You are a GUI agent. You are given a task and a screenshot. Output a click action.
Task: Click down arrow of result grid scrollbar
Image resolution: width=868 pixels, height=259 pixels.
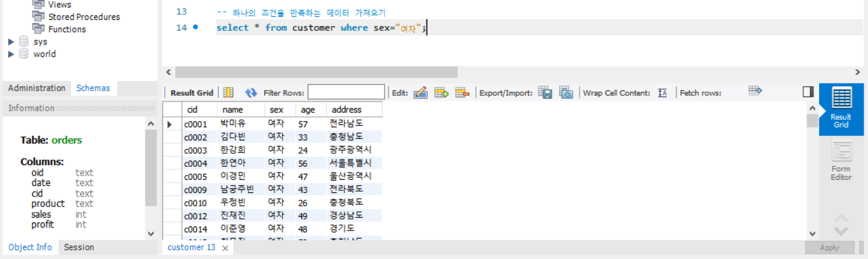point(812,234)
